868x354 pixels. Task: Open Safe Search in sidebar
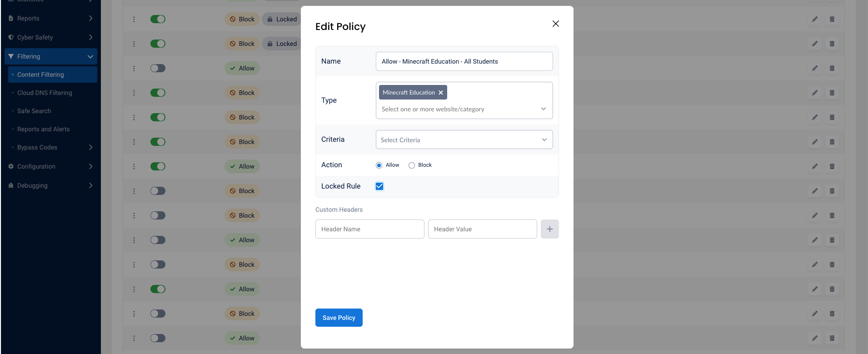[x=34, y=111]
